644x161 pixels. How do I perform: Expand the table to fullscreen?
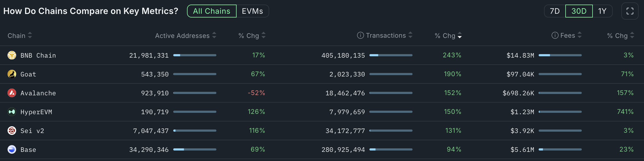630,11
